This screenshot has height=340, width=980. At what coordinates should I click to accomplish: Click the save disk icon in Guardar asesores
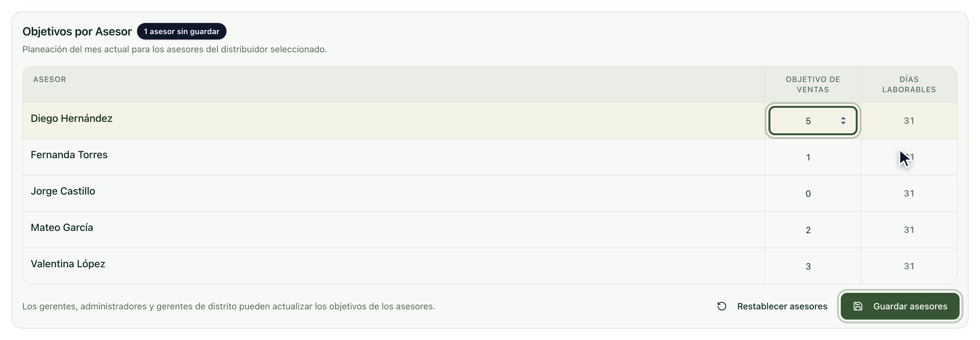[x=858, y=306]
